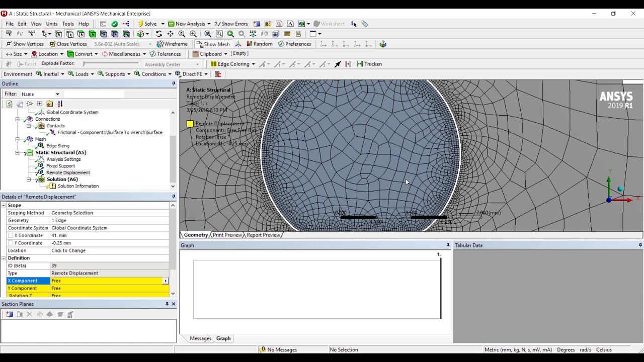
Task: Select the body selection filter icon
Action: coord(92,34)
